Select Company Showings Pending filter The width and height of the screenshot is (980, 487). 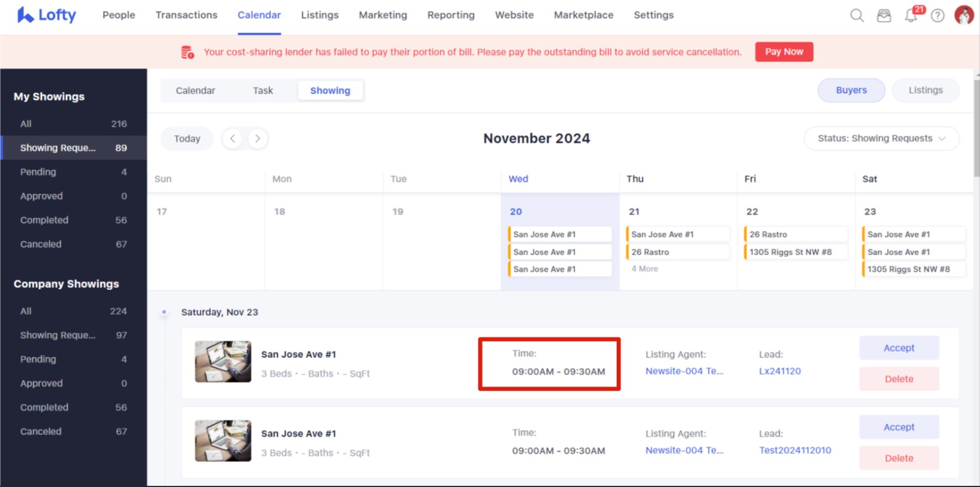pos(73,359)
